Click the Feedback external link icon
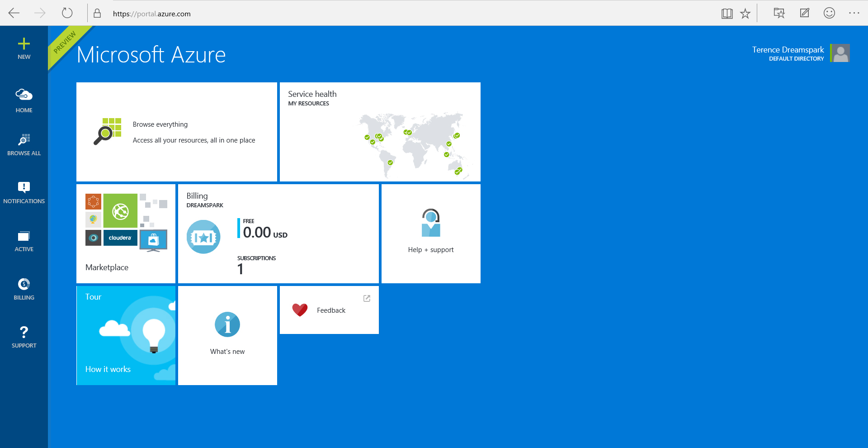The image size is (868, 448). pos(367,298)
